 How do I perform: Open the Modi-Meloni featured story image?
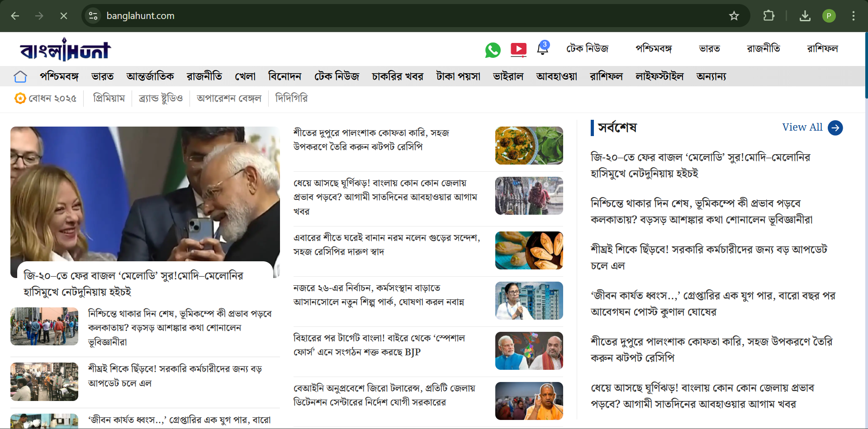pyautogui.click(x=145, y=194)
